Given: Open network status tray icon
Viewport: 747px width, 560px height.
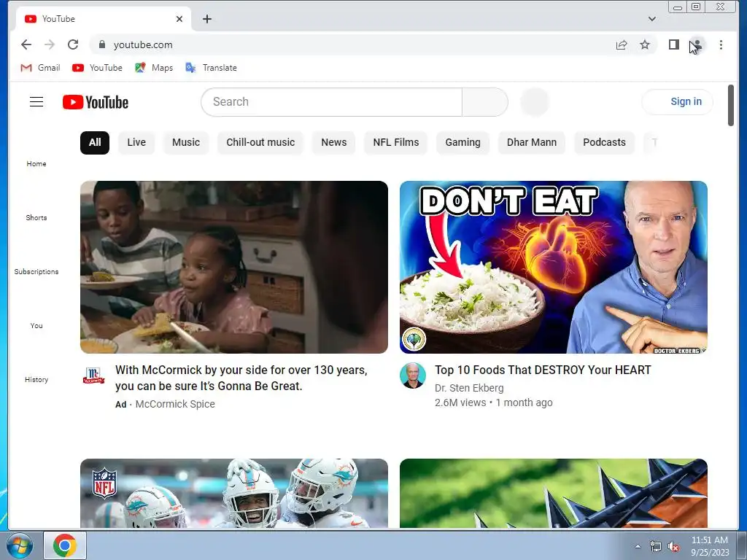Looking at the screenshot, I should coord(656,547).
